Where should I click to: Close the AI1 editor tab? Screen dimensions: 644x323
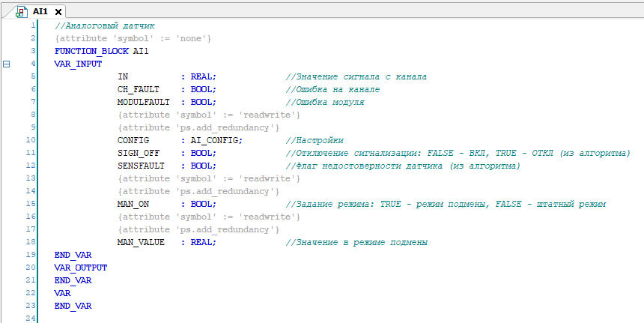click(58, 12)
